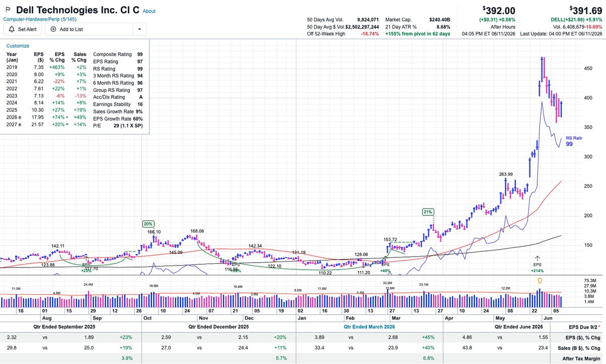Click the Acc/Dis Rating row
The height and width of the screenshot is (364, 606).
coord(118,97)
